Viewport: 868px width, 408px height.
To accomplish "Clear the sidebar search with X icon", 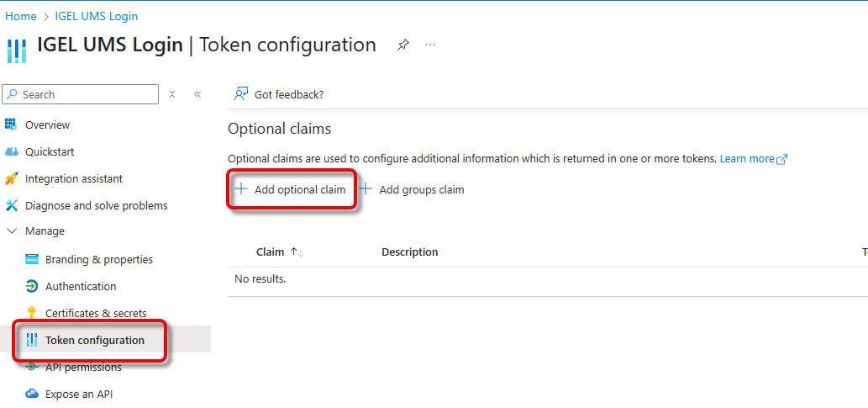I will pyautogui.click(x=172, y=94).
